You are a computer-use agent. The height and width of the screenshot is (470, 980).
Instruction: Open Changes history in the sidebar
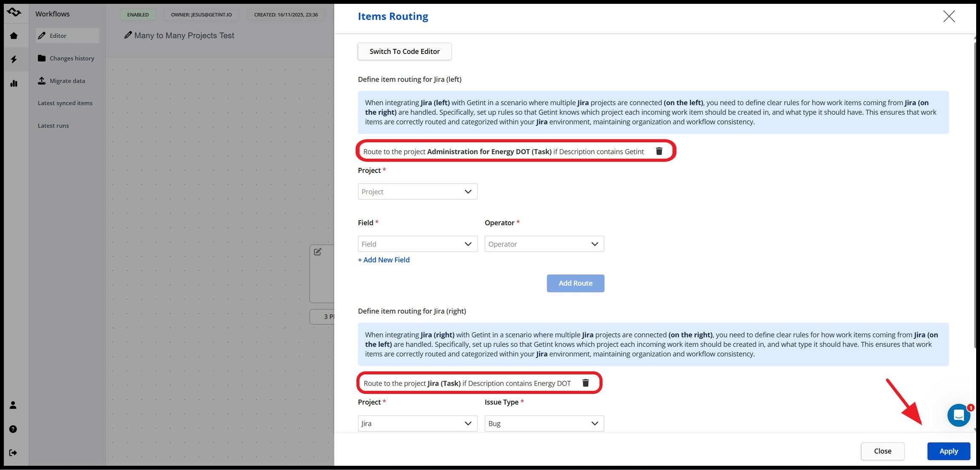point(71,58)
